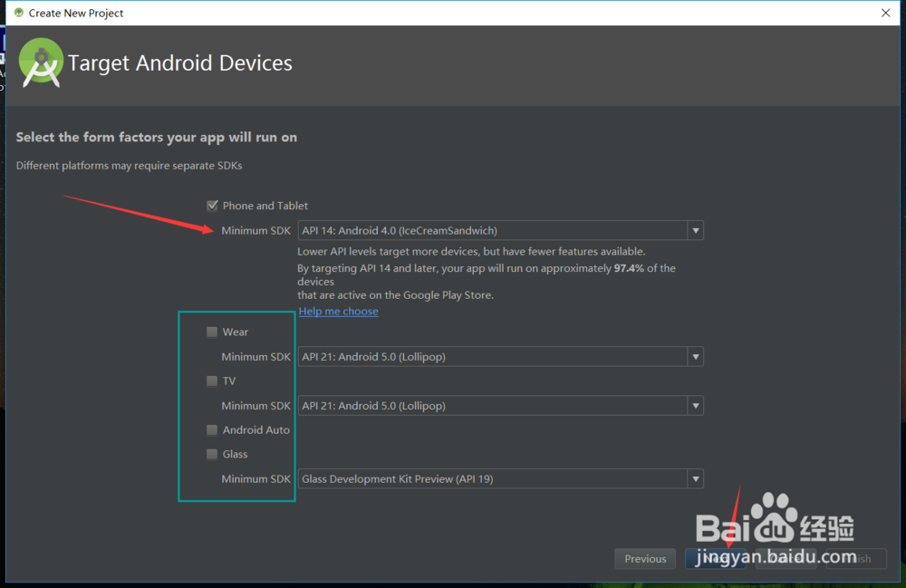This screenshot has height=588, width=906.
Task: Tick the Glass form factor checkbox
Action: [212, 454]
